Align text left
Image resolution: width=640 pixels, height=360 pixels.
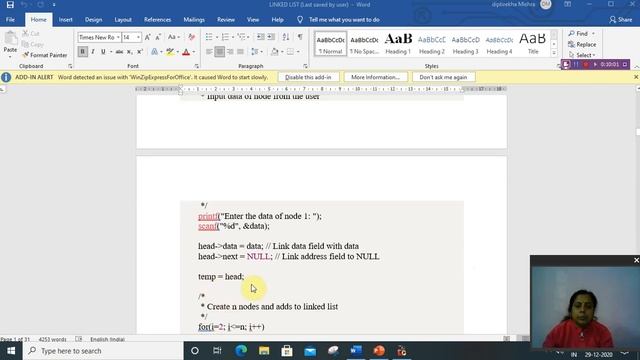[x=209, y=52]
